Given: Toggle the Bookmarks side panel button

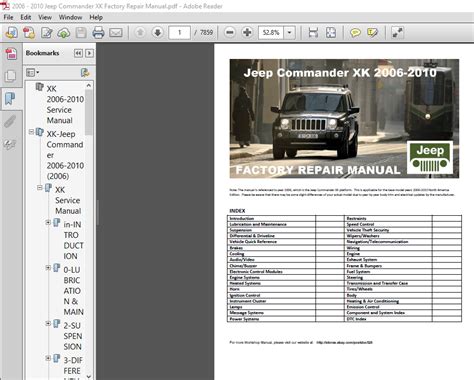Looking at the screenshot, I should click(10, 99).
